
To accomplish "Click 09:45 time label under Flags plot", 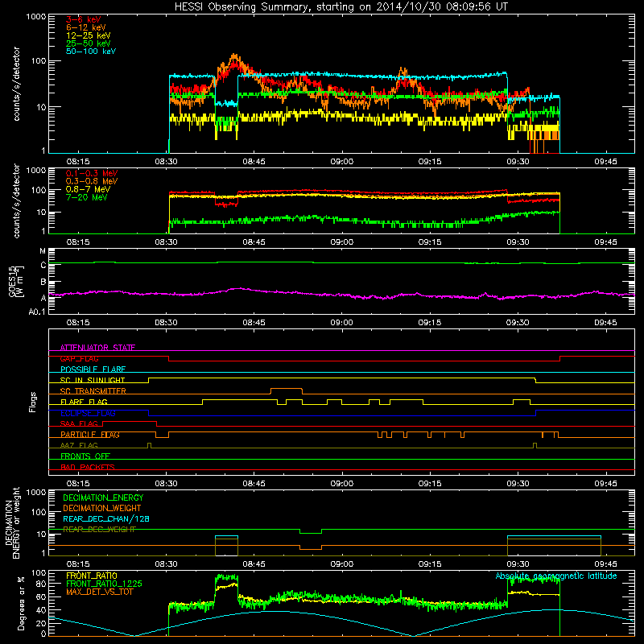I will point(605,484).
